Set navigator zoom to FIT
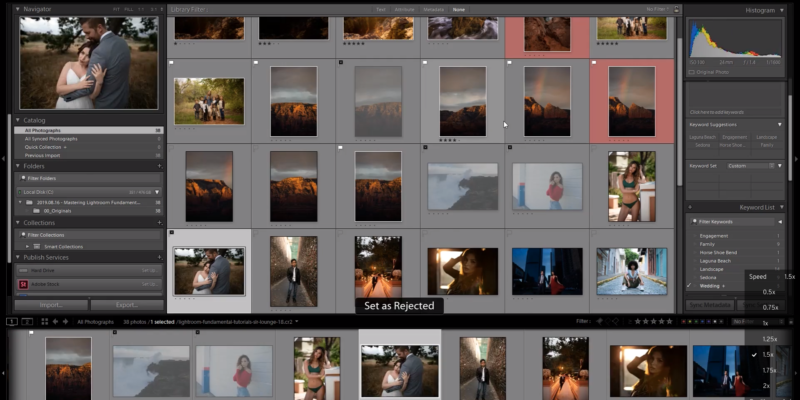This screenshot has height=400, width=800. coord(116,10)
